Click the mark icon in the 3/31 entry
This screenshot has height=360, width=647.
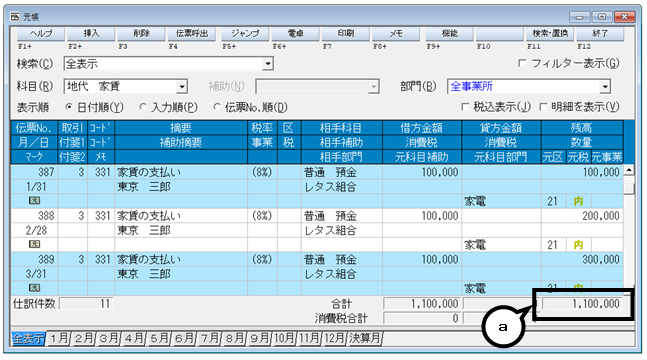34,288
